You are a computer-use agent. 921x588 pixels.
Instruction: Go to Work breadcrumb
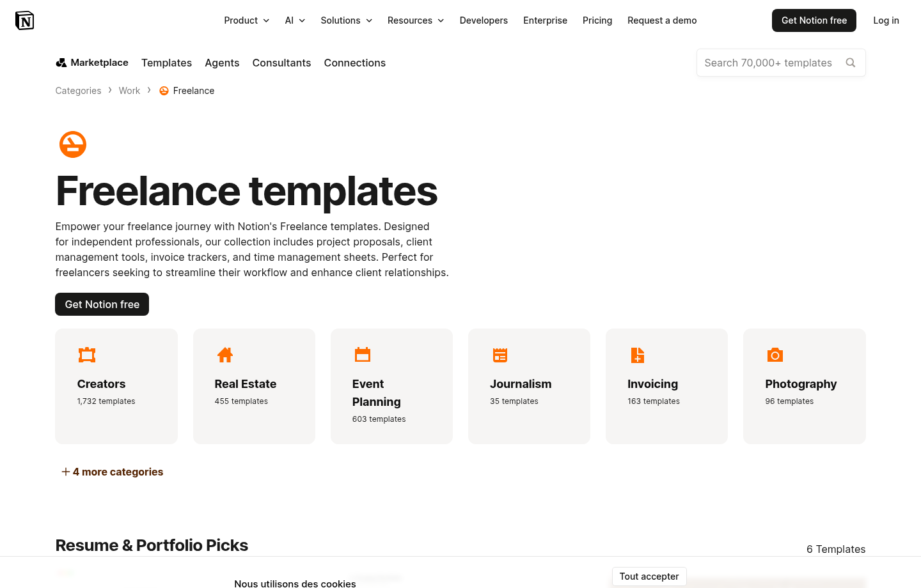click(129, 91)
